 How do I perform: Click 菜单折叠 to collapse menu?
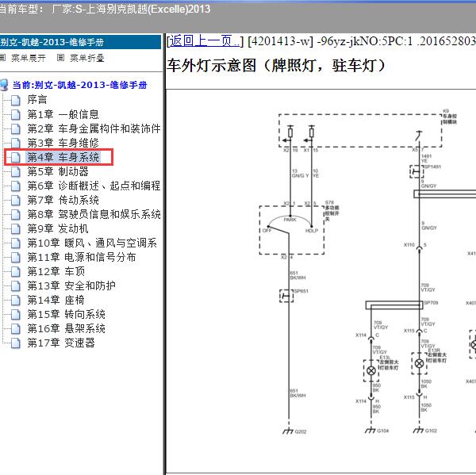tap(87, 58)
